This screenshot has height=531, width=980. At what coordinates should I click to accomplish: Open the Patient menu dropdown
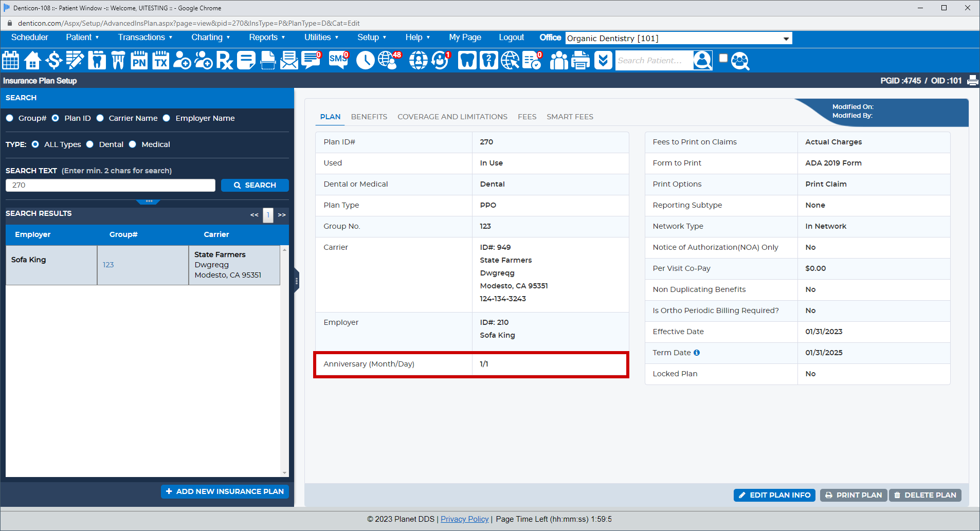click(x=82, y=38)
